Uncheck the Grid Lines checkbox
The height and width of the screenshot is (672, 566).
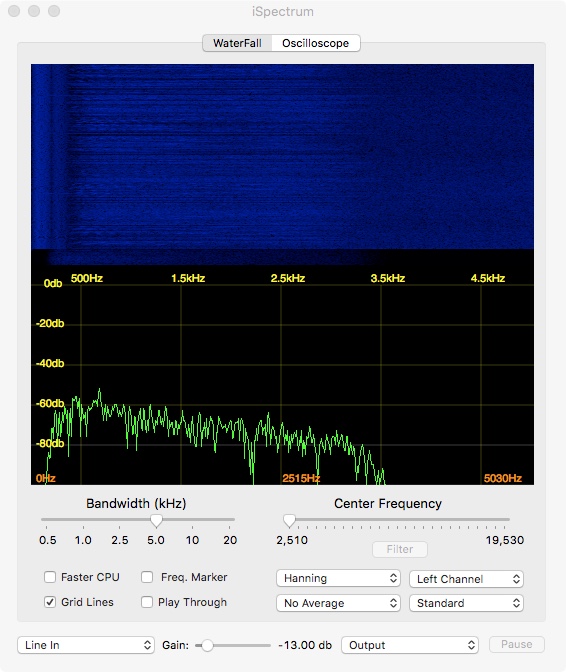(x=50, y=602)
